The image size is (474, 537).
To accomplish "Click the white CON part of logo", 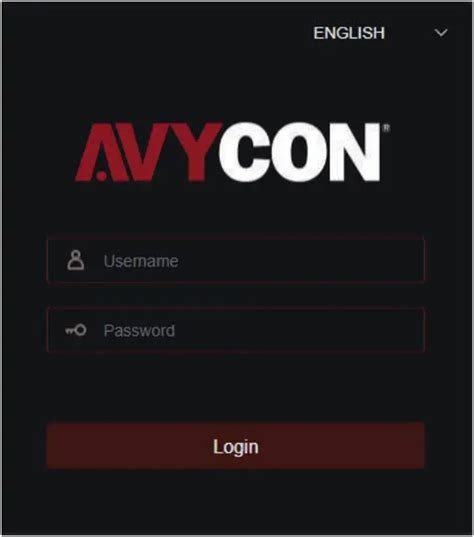I will click(x=300, y=152).
